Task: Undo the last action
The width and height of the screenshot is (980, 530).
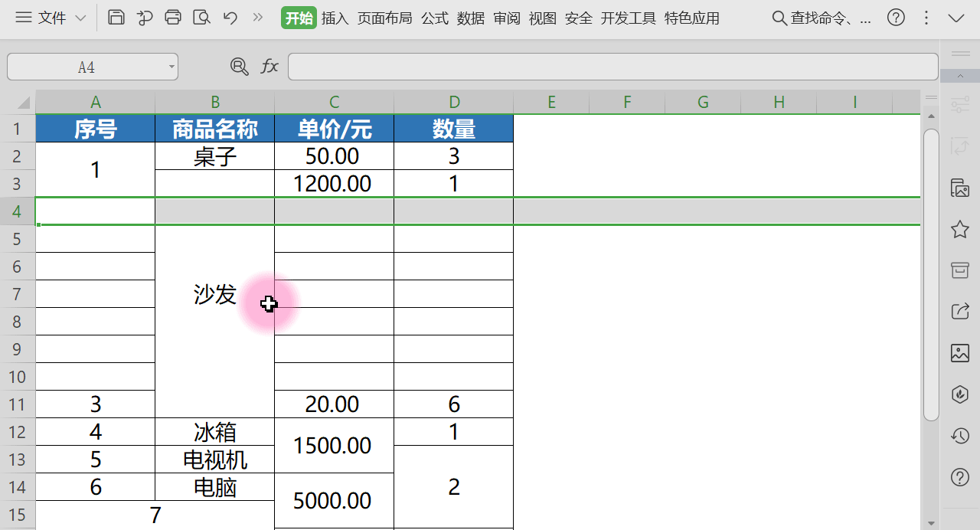Action: [x=230, y=17]
